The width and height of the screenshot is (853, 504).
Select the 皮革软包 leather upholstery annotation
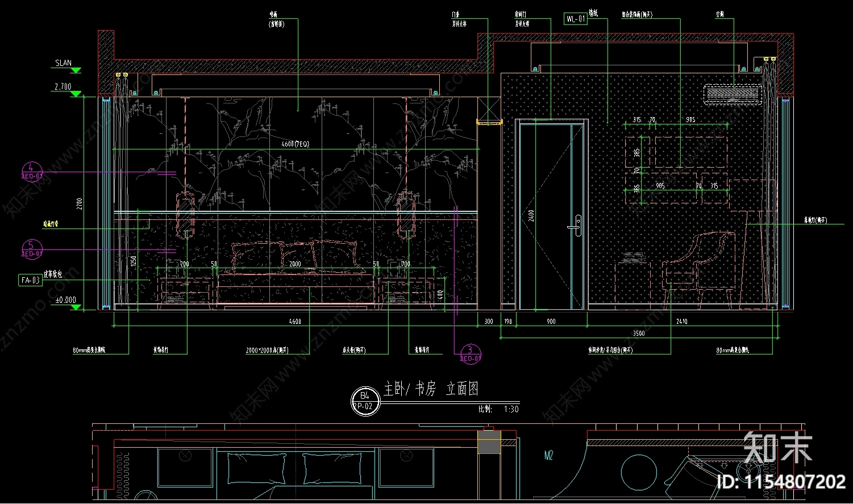pos(52,274)
